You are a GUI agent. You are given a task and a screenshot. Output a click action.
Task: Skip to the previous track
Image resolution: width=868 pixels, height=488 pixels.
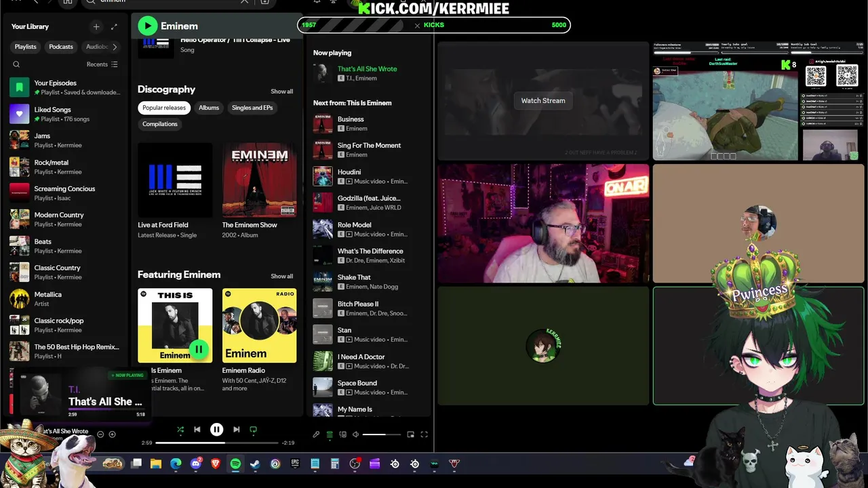(x=197, y=429)
